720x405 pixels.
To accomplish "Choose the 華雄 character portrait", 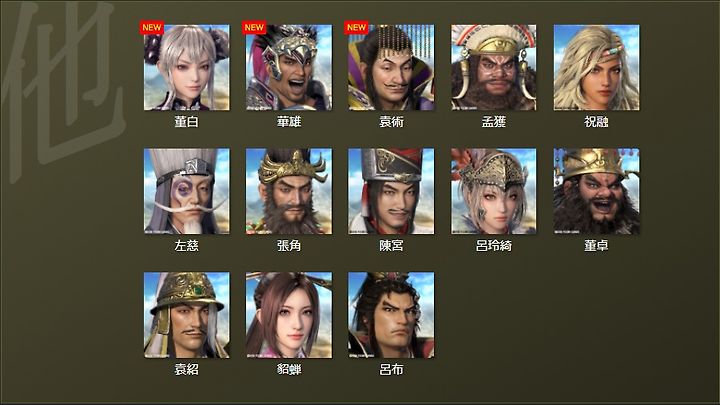I will (x=289, y=68).
